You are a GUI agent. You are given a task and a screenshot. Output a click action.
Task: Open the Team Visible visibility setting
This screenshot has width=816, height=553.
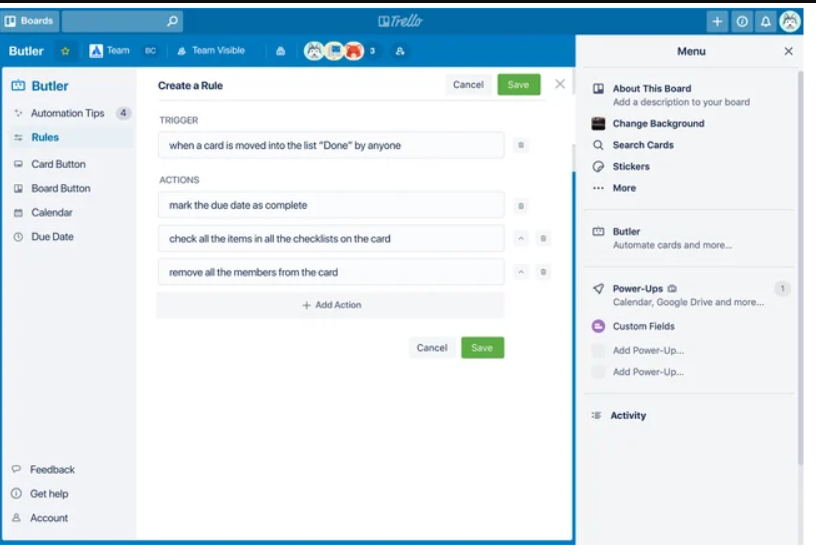pyautogui.click(x=211, y=51)
